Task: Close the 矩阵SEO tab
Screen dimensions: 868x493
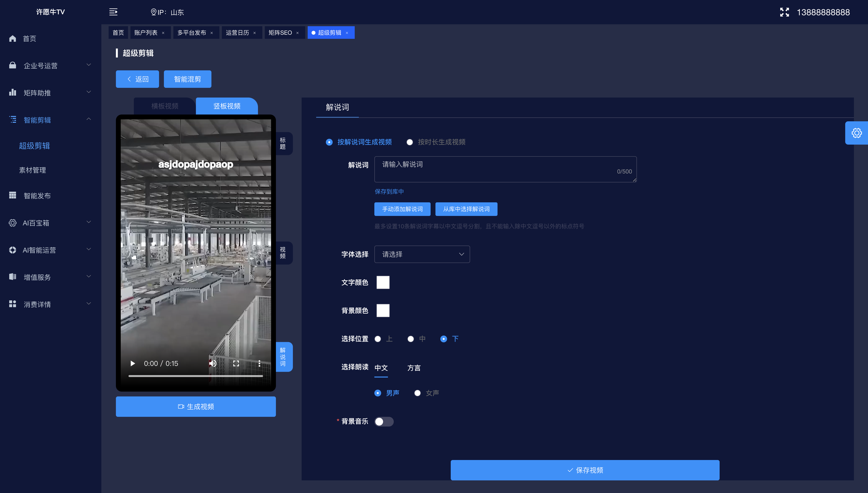Action: click(x=297, y=33)
